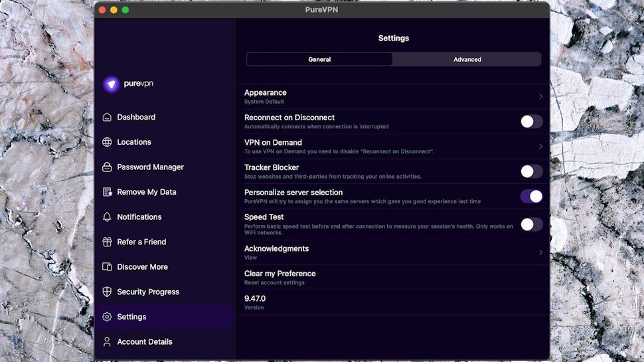Click the Settings page heading
Viewport: 644px width, 362px height.
click(x=394, y=39)
